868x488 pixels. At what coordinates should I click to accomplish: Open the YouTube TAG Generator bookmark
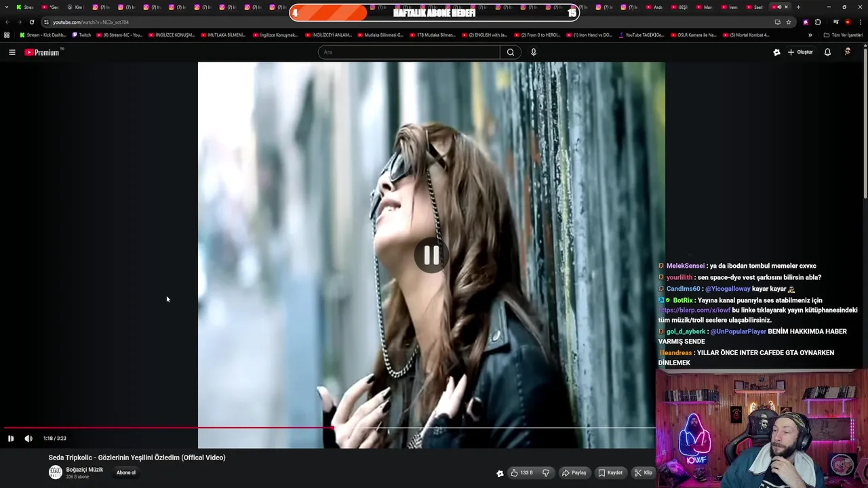(642, 35)
